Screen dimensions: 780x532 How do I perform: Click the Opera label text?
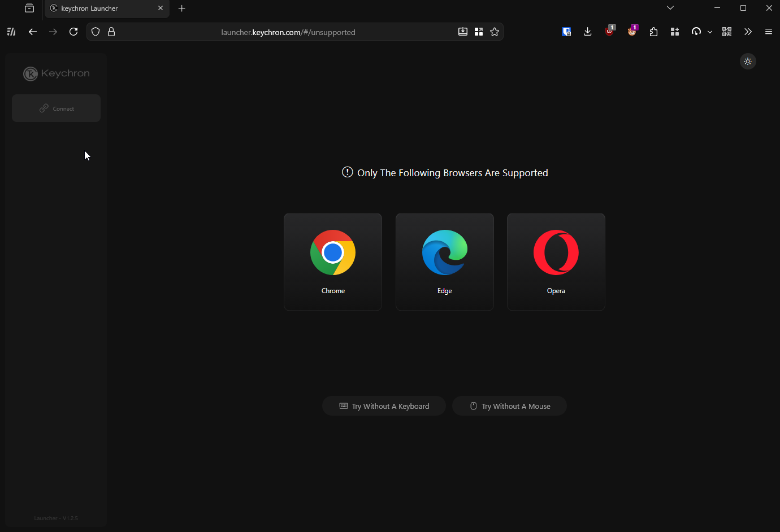(x=556, y=291)
